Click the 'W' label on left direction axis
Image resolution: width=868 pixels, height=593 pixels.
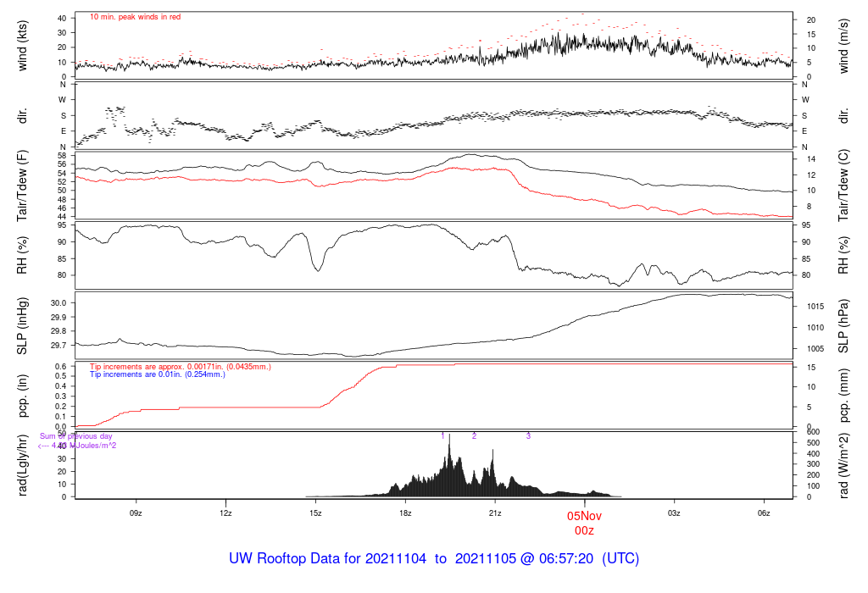[63, 100]
